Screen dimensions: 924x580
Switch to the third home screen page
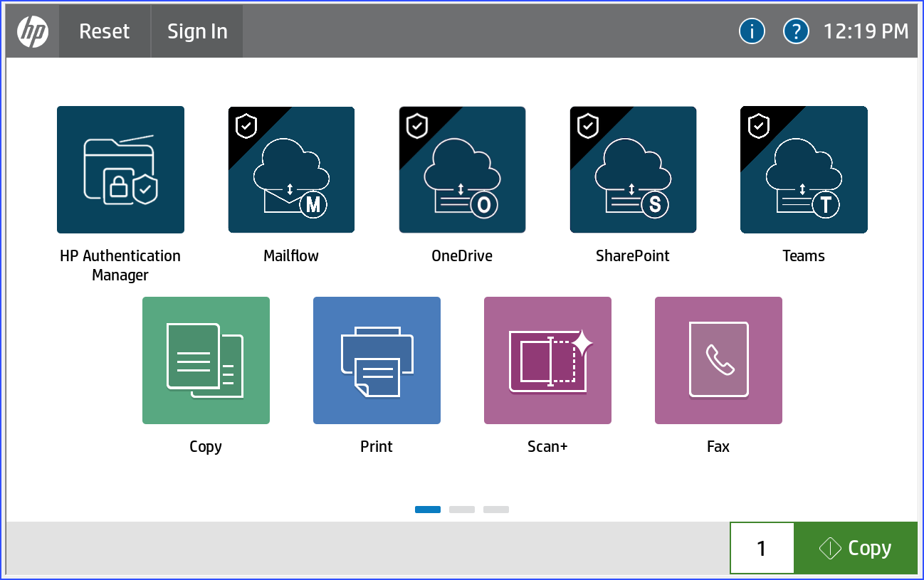pos(496,510)
